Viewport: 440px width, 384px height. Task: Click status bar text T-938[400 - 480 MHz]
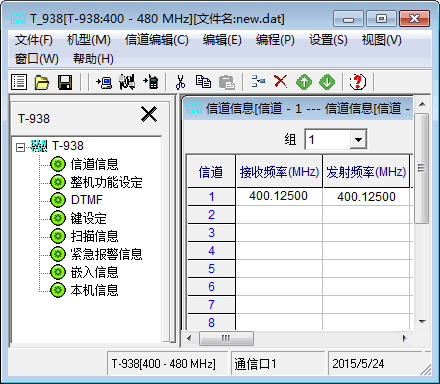click(164, 363)
